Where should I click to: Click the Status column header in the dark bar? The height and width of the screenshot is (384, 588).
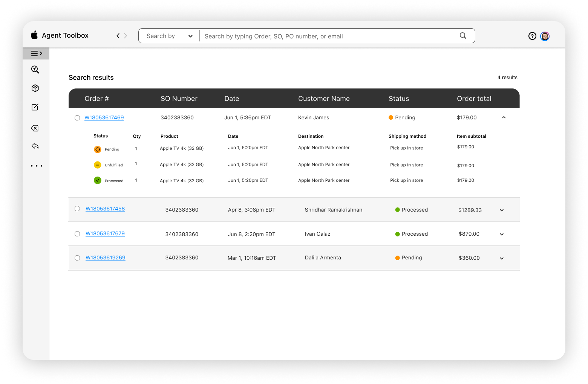399,99
